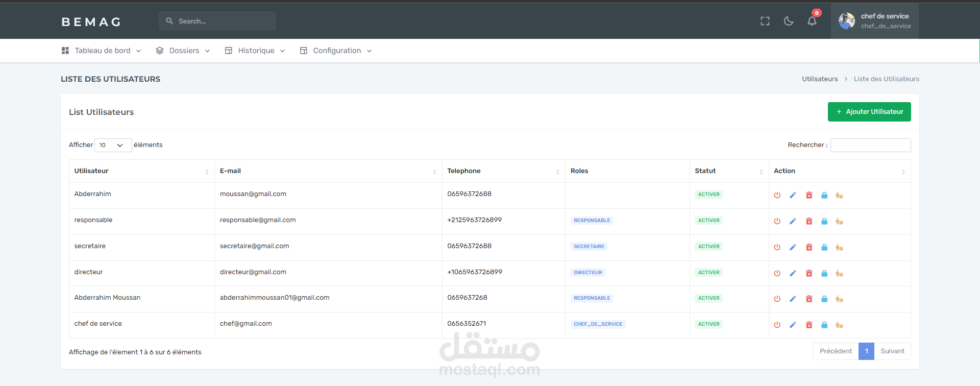Click the ACTIVER badge for directeur
The image size is (980, 386).
[x=708, y=273]
